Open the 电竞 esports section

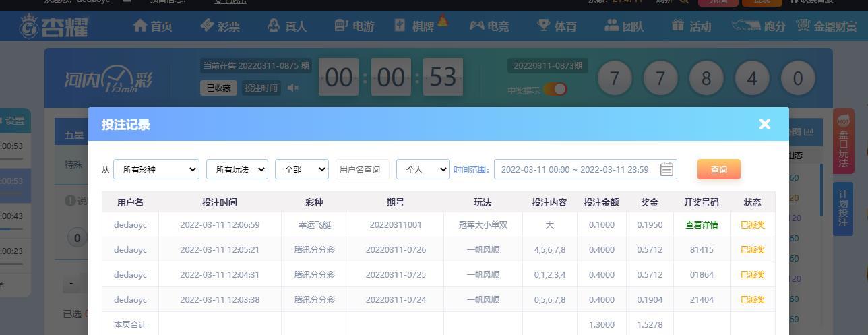(489, 26)
